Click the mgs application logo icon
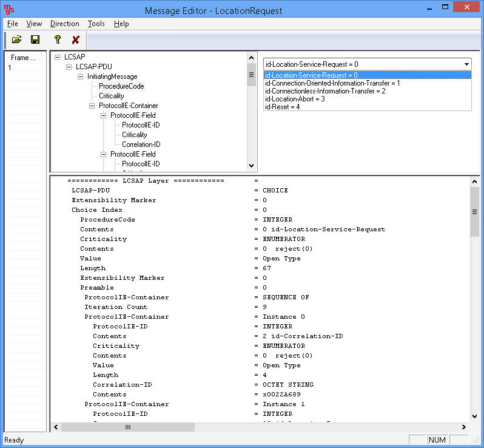This screenshot has width=484, height=448. coord(9,9)
